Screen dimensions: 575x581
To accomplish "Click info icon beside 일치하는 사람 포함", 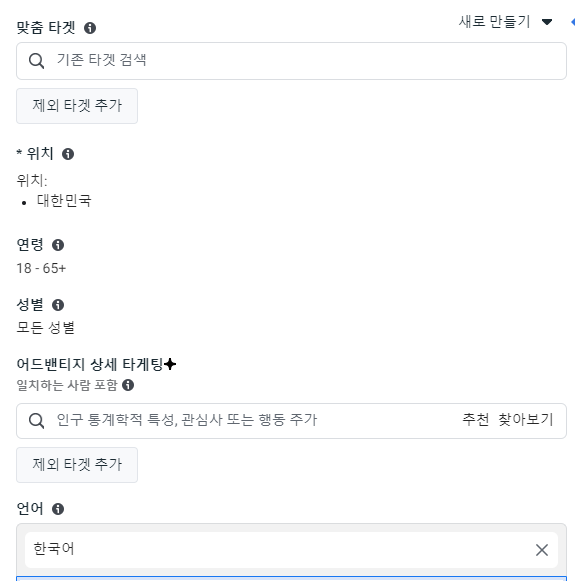I will click(x=128, y=385).
